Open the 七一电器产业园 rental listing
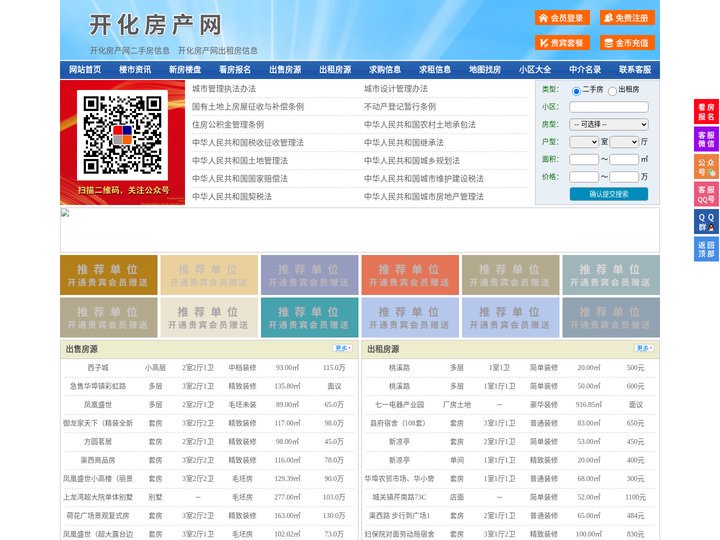The image size is (720, 540). point(399,405)
